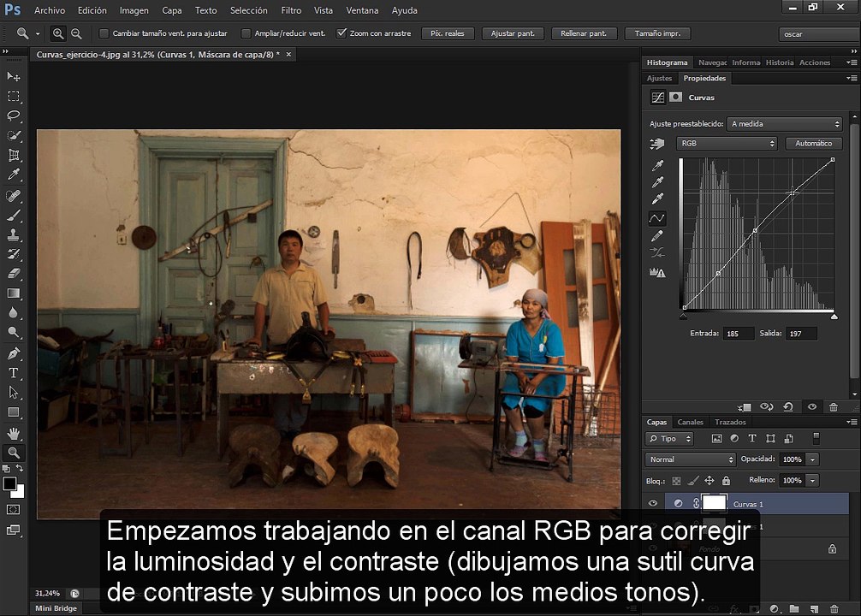Click the Zoom In icon in options bar
Screen dimensions: 861x616
click(57, 33)
